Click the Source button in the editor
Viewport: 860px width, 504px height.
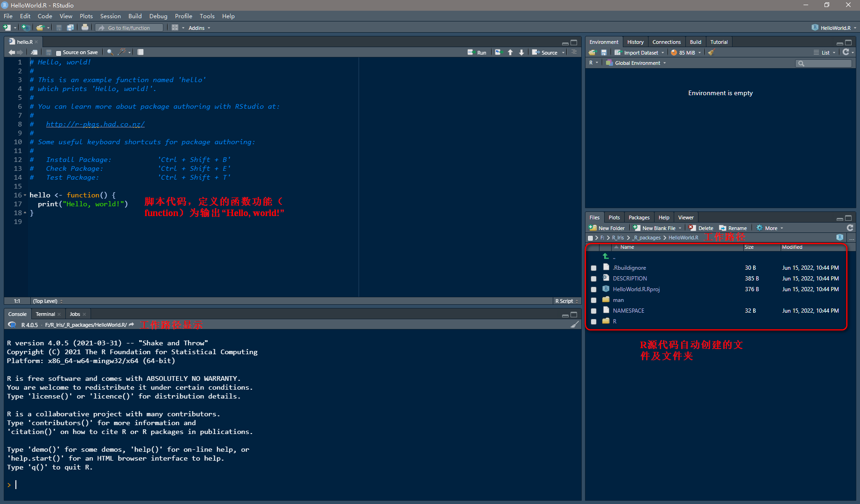(x=544, y=53)
